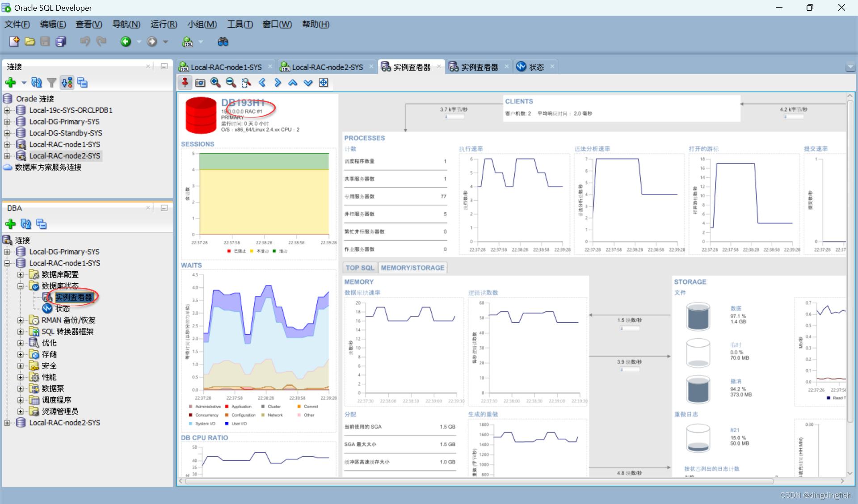Select the TOP SQL tab
Image resolution: width=858 pixels, height=504 pixels.
click(x=360, y=268)
